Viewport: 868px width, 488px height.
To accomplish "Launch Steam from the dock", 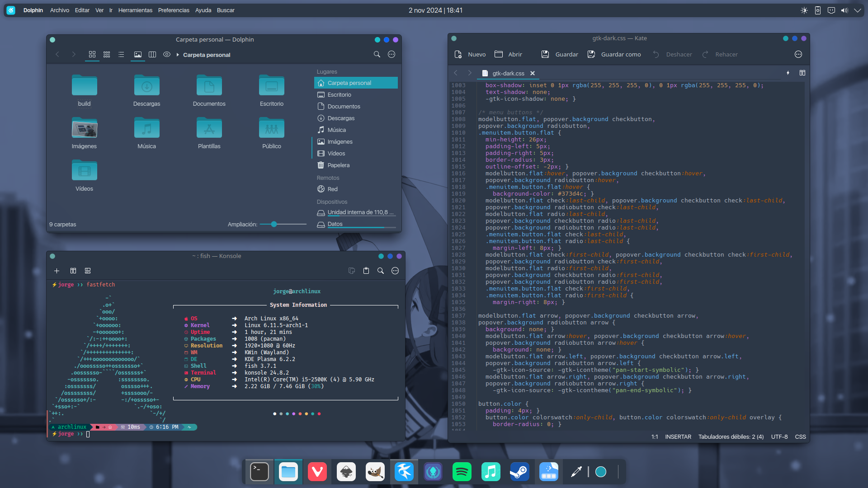I will [x=520, y=472].
